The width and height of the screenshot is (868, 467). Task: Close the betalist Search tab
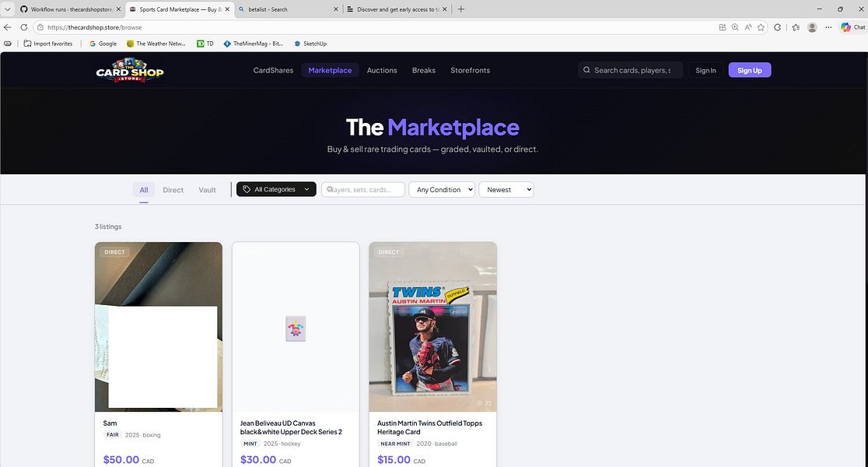coord(335,9)
